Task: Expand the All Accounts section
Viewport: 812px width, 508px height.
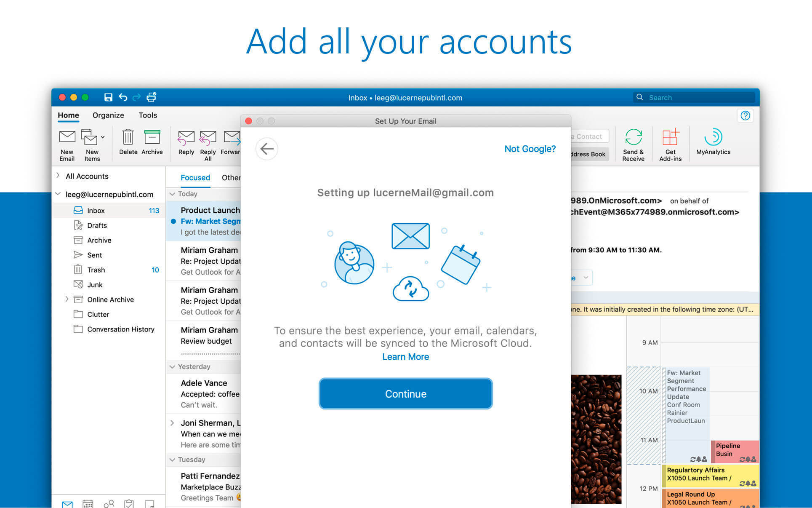Action: coord(58,176)
